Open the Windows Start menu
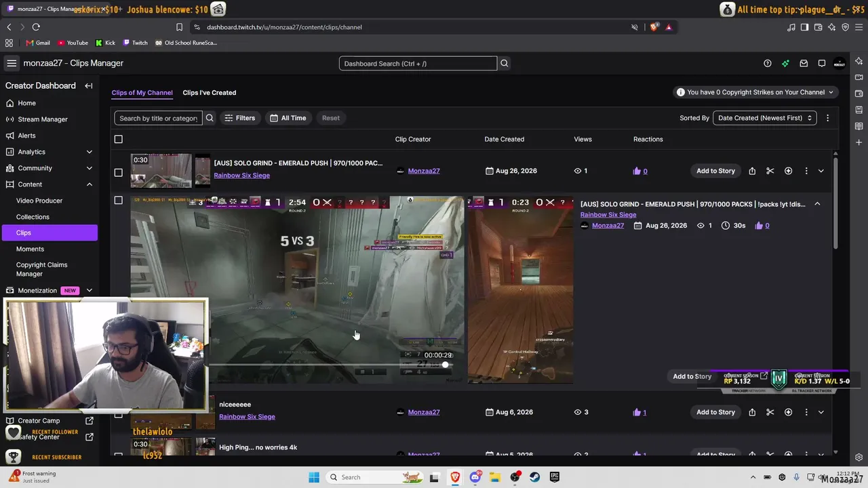Image resolution: width=868 pixels, height=488 pixels. click(x=314, y=477)
